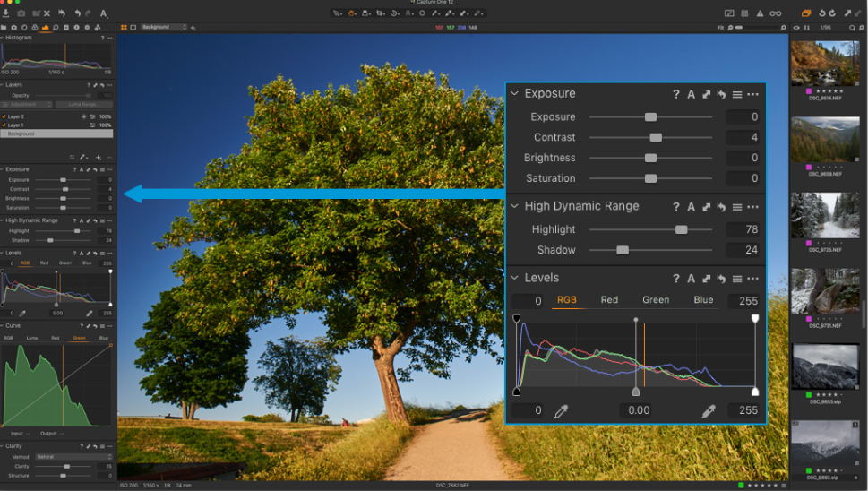This screenshot has width=868, height=491.
Task: Open the Lens tool tab circle icon
Action: (x=24, y=28)
